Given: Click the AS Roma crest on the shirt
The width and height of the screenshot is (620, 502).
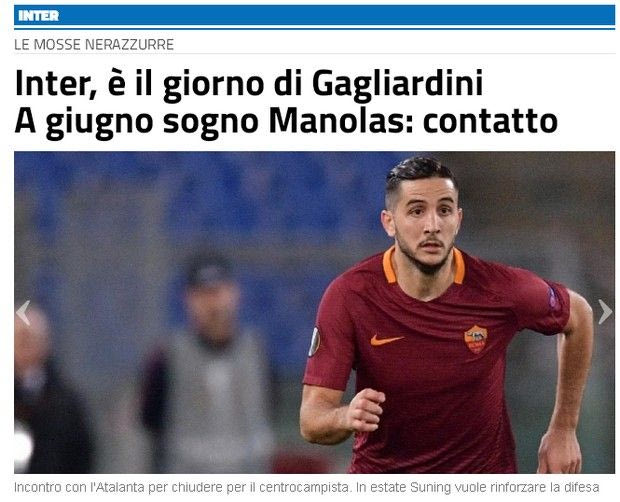Looking at the screenshot, I should 476,339.
